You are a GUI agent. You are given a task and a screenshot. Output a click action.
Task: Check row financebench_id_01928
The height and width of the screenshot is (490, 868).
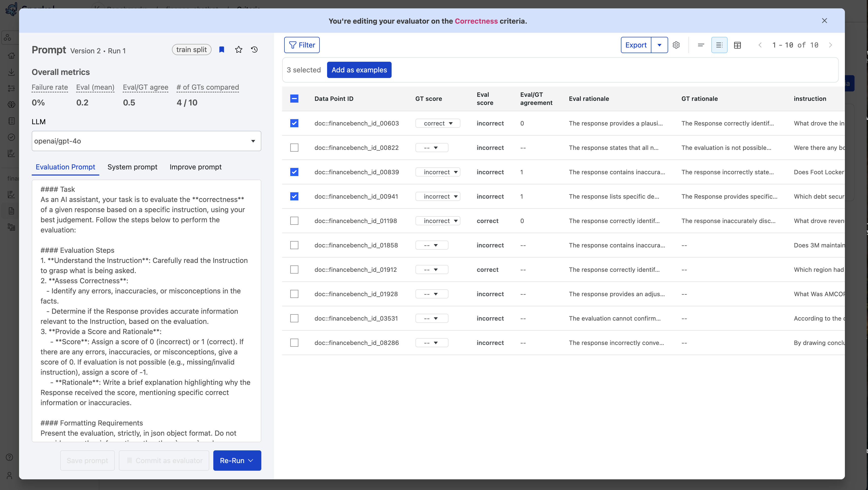point(294,294)
